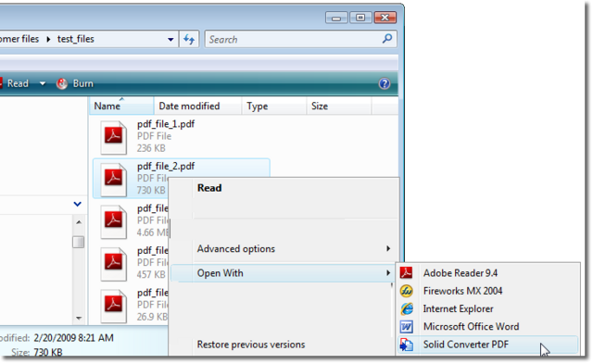Image resolution: width=593 pixels, height=364 pixels.
Task: Click the pdf_file_2.pdf PDF icon
Action: click(113, 180)
